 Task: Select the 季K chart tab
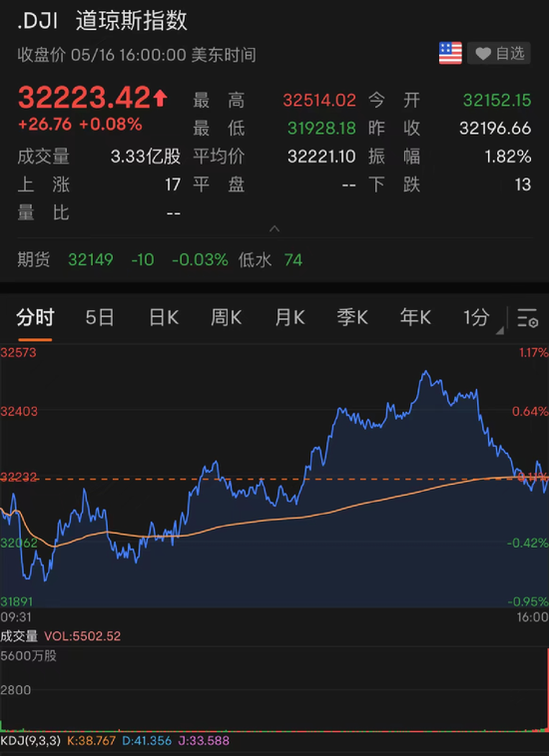coord(352,318)
